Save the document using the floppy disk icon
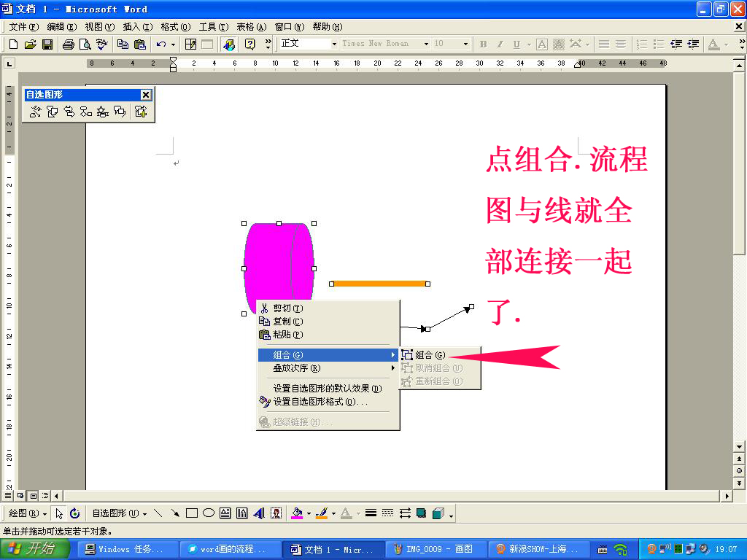Viewport: 747px width, 560px height. [47, 44]
